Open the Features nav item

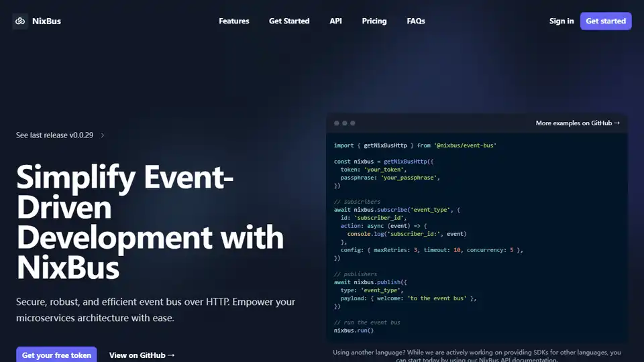[233, 21]
